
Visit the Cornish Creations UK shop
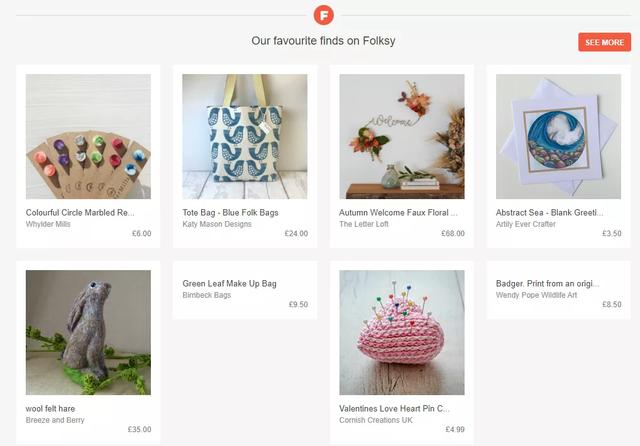tap(376, 420)
